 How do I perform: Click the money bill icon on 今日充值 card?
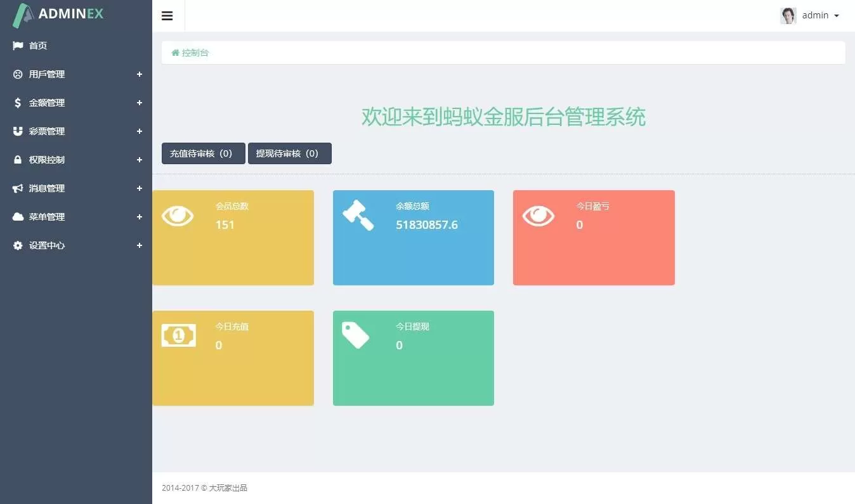tap(178, 335)
